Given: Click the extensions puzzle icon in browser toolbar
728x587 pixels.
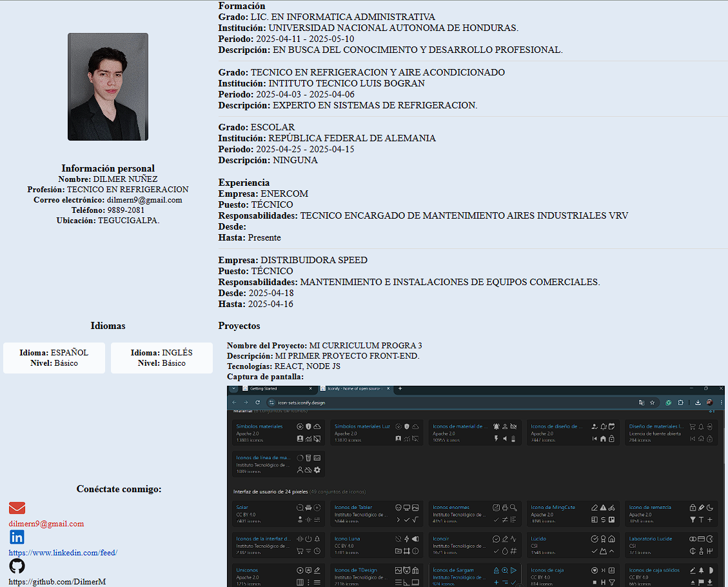Looking at the screenshot, I should pyautogui.click(x=680, y=403).
